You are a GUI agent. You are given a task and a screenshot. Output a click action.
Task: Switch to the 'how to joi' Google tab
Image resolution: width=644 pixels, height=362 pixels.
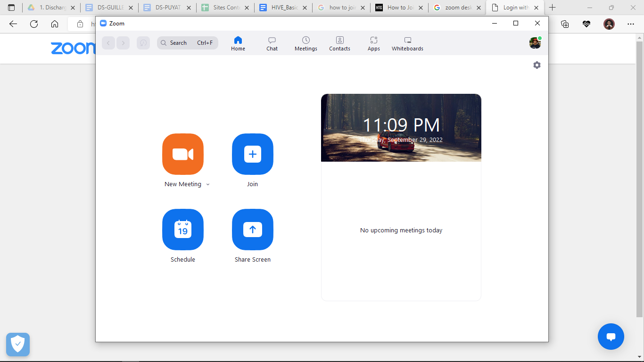341,8
